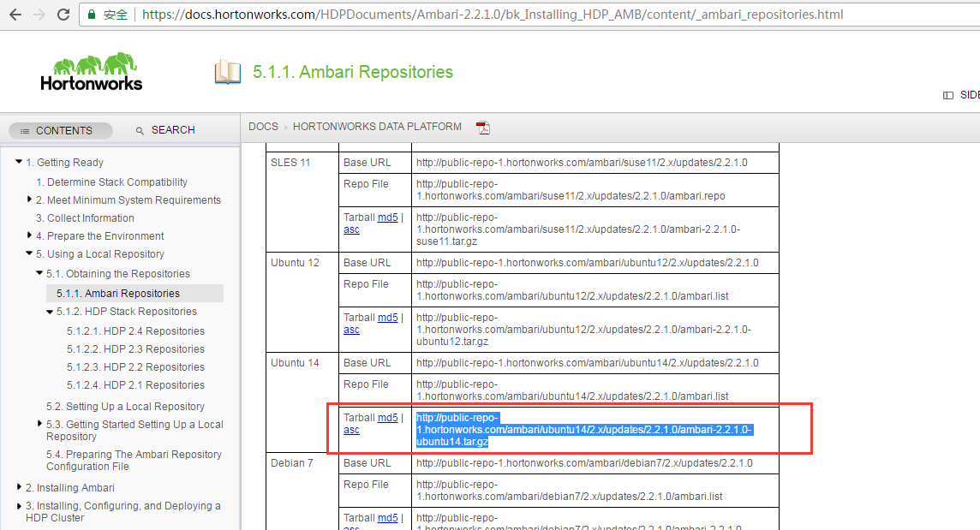Viewport: 980px width, 530px height.
Task: Open HORTONWORKS DATA PLATFORM breadcrumb
Action: [377, 126]
